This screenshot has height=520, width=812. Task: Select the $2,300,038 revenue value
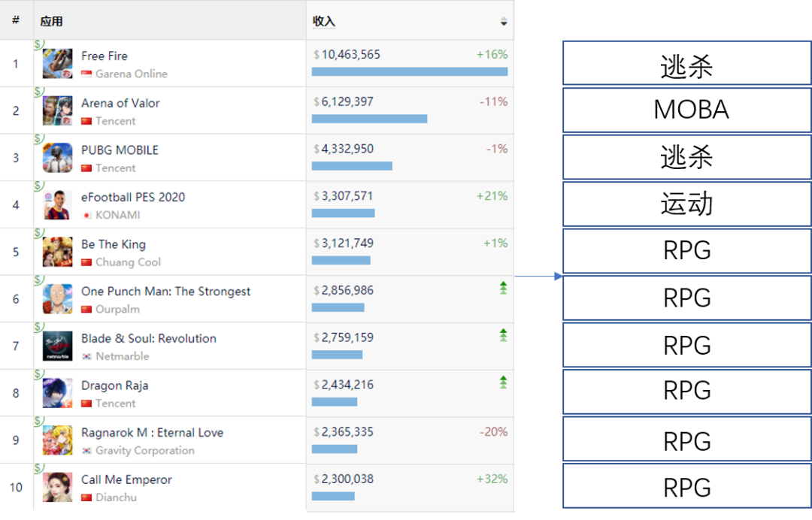(x=344, y=479)
